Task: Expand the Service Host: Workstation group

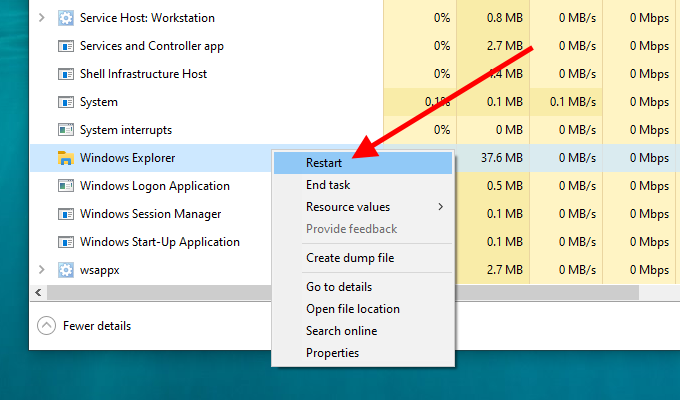Action: click(41, 18)
